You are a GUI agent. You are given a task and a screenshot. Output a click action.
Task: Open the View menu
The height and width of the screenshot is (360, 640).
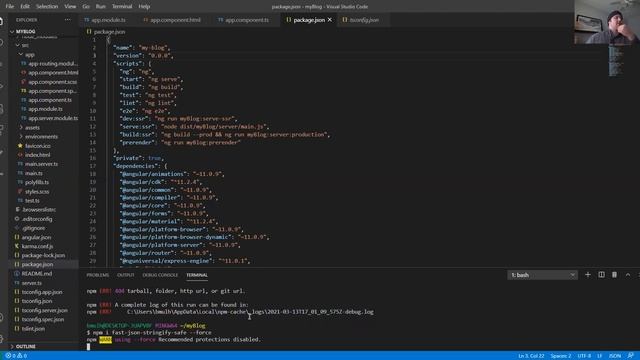tap(70, 7)
